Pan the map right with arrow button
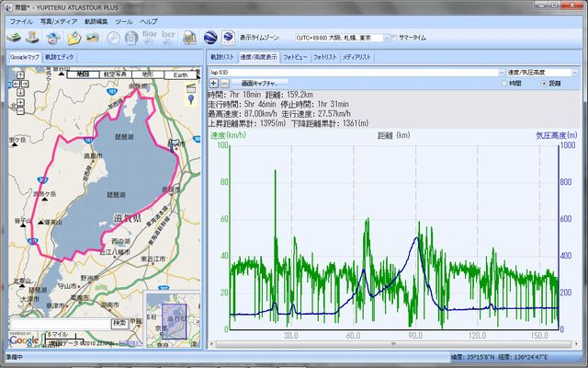This screenshot has width=588, height=368. tap(25, 84)
